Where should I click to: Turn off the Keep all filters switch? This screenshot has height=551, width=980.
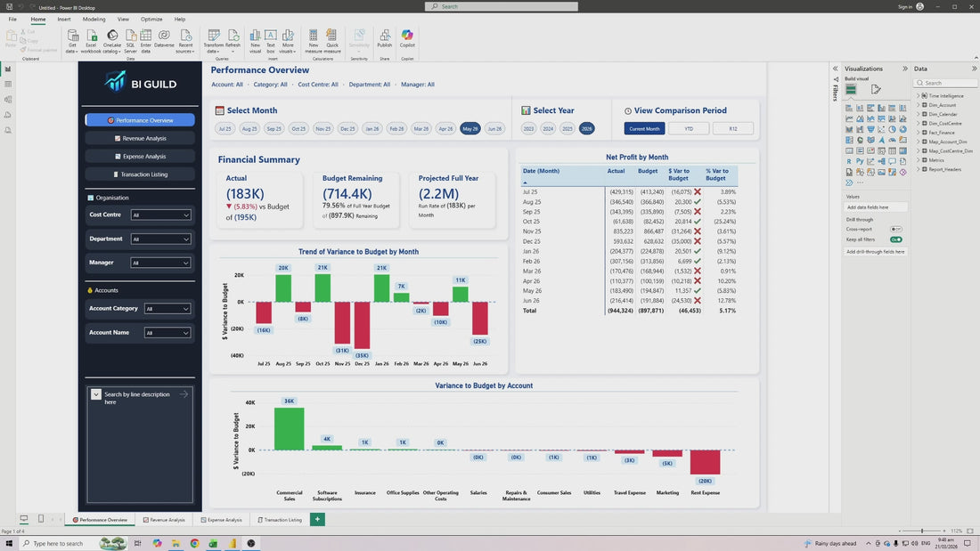[896, 239]
